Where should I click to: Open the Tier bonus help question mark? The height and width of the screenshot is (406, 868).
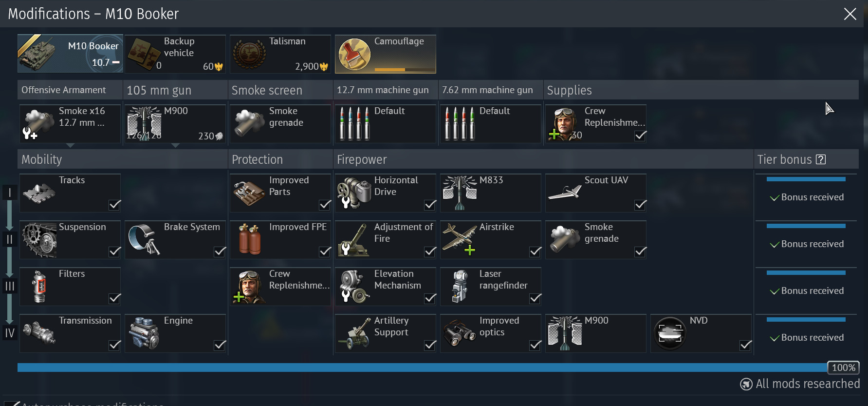pyautogui.click(x=821, y=159)
